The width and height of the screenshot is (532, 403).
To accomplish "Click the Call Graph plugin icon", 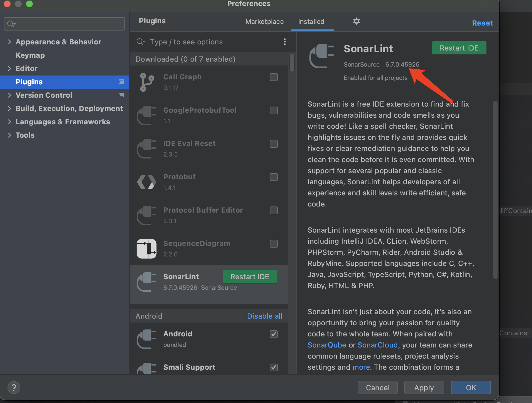I will (147, 82).
